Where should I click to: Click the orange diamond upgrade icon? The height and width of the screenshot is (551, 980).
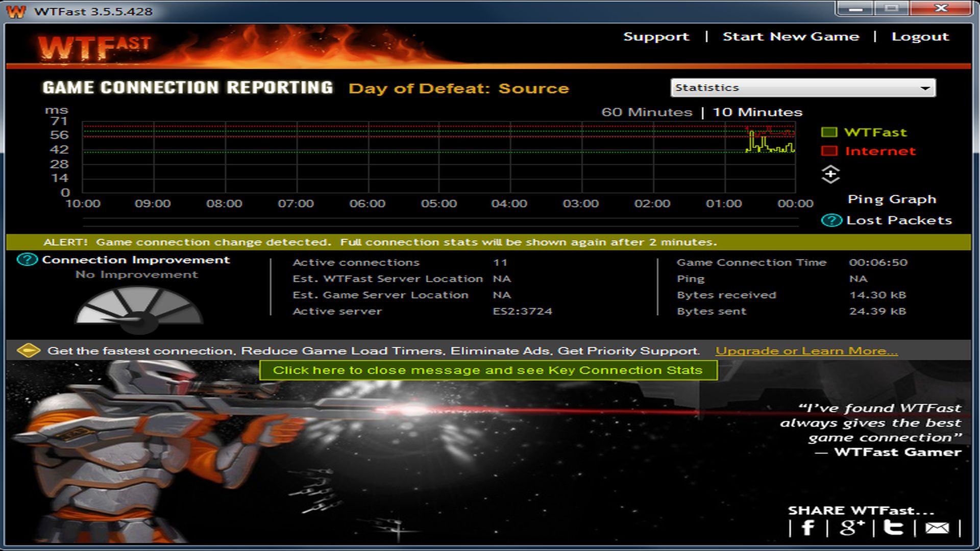[x=29, y=350]
